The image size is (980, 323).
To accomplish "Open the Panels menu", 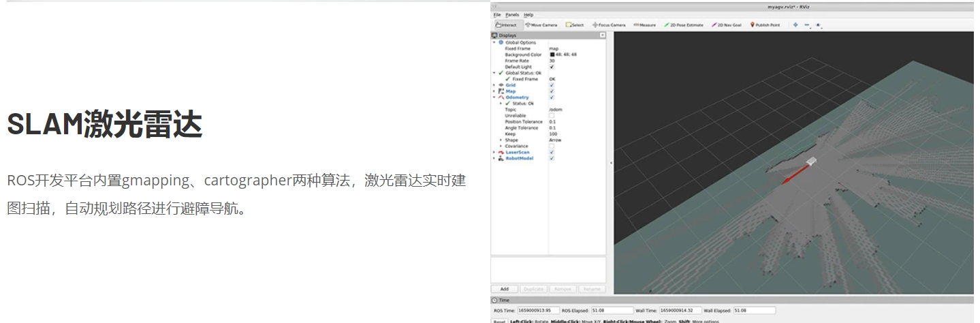I will pyautogui.click(x=512, y=14).
